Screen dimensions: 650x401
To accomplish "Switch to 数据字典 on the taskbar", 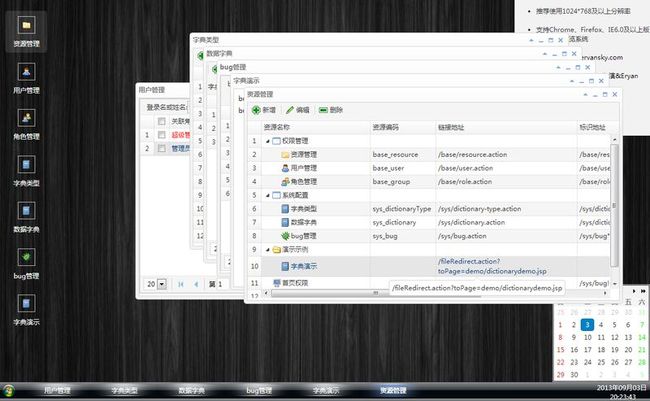I will click(192, 390).
